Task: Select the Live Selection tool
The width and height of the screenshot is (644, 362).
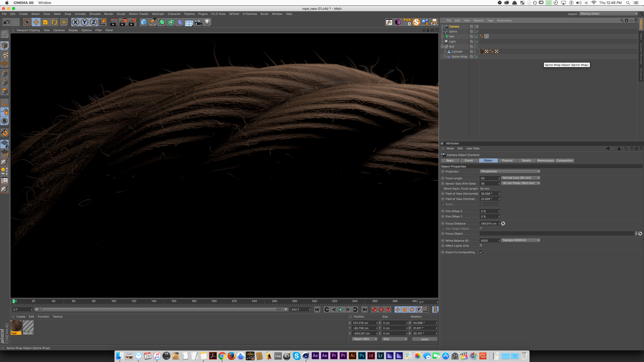Action: (27, 22)
